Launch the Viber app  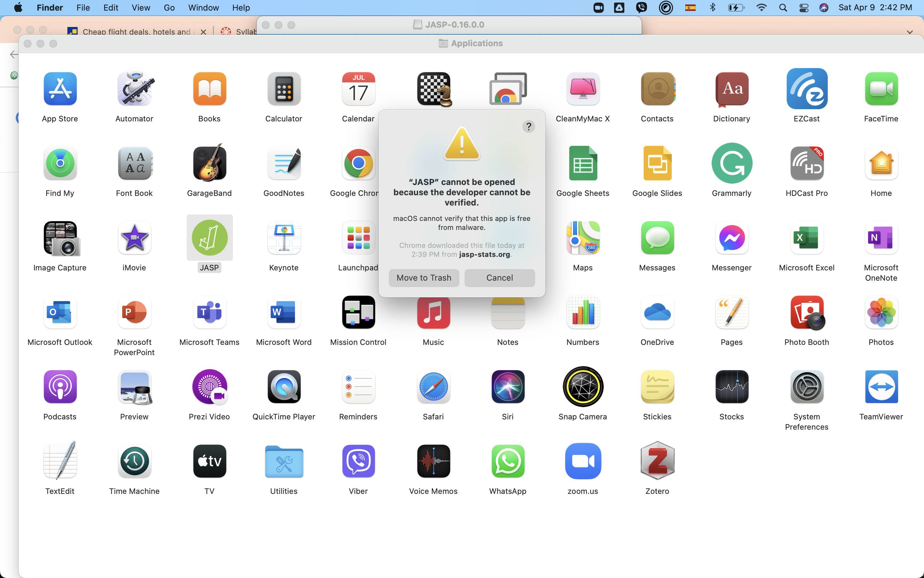pos(358,461)
